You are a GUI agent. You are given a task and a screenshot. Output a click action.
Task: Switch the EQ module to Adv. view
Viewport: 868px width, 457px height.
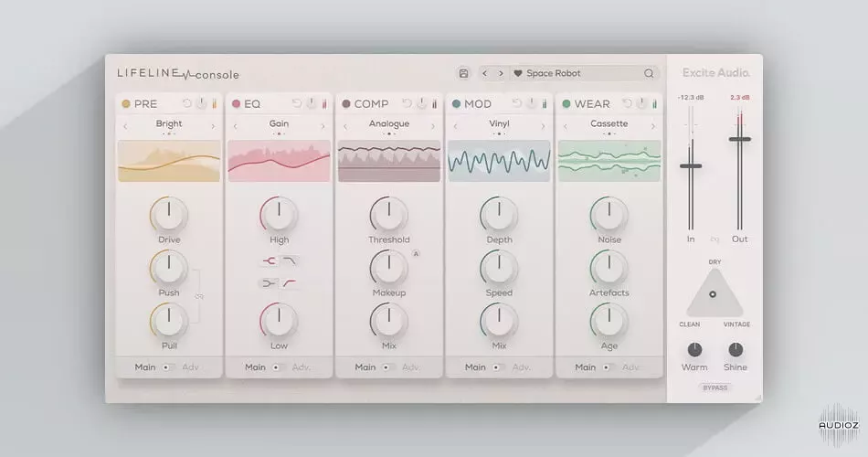tap(302, 367)
